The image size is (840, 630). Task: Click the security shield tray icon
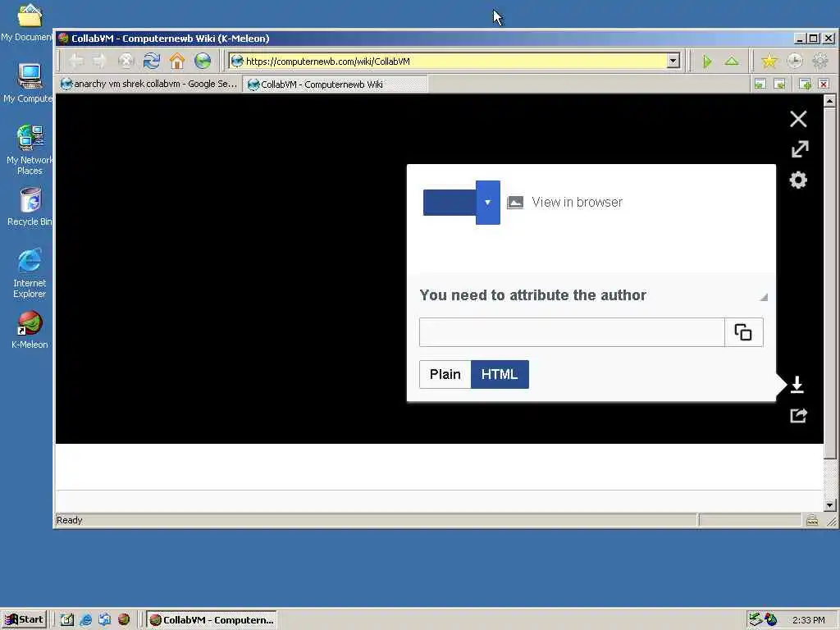tap(770, 620)
